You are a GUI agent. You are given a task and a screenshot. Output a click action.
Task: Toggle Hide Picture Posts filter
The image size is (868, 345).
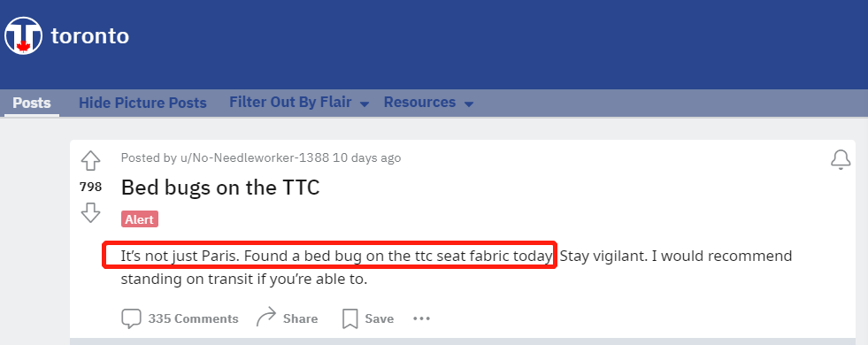click(142, 103)
